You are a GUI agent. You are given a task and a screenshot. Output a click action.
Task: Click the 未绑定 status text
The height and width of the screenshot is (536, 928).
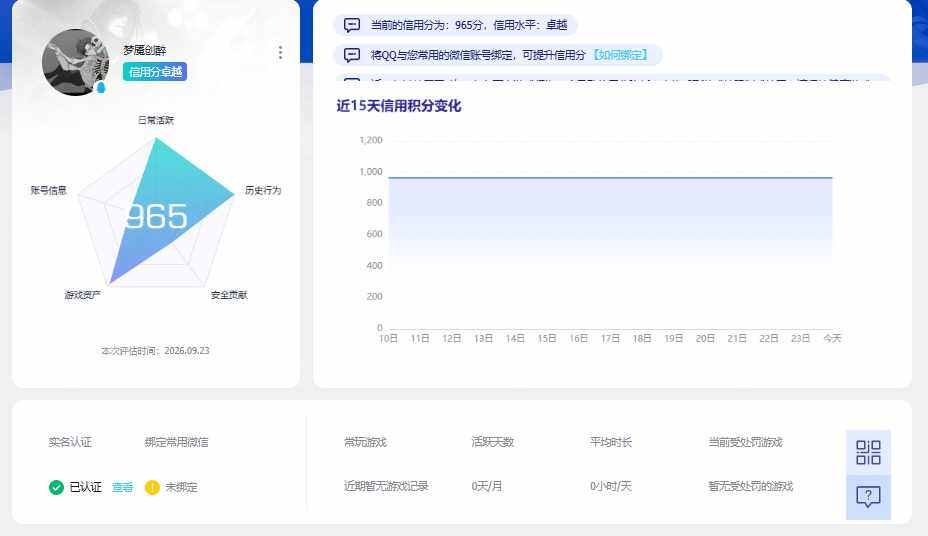pyautogui.click(x=181, y=487)
